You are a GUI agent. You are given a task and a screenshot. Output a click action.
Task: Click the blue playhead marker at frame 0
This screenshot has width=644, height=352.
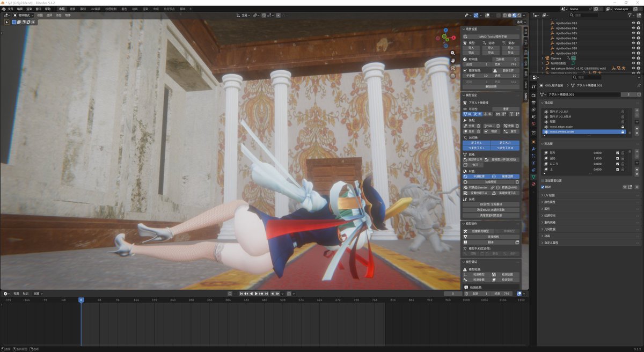pyautogui.click(x=81, y=300)
